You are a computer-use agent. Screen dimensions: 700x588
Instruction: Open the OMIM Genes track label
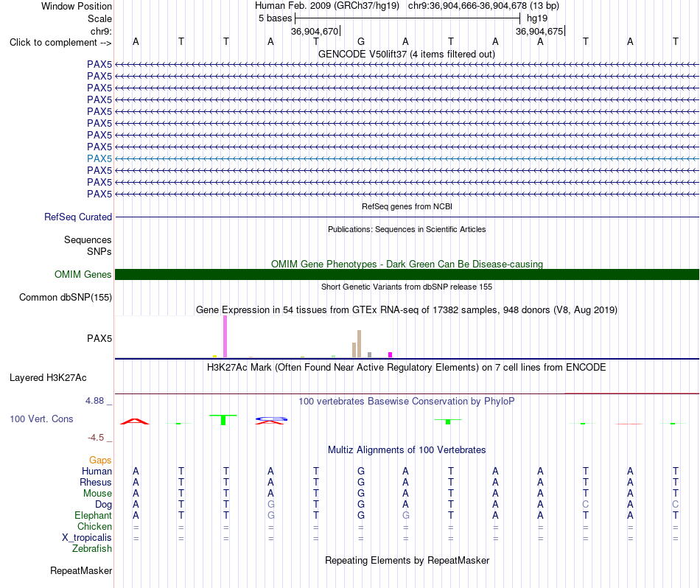tap(83, 275)
